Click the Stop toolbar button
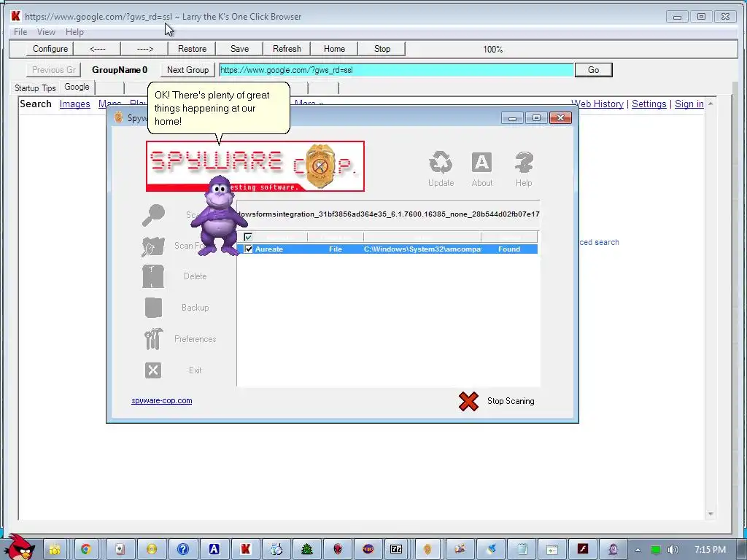747x560 pixels. pyautogui.click(x=382, y=49)
